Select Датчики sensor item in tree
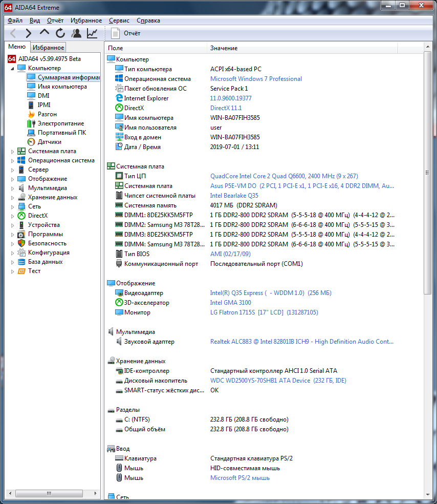This screenshot has width=437, height=504. pos(49,142)
